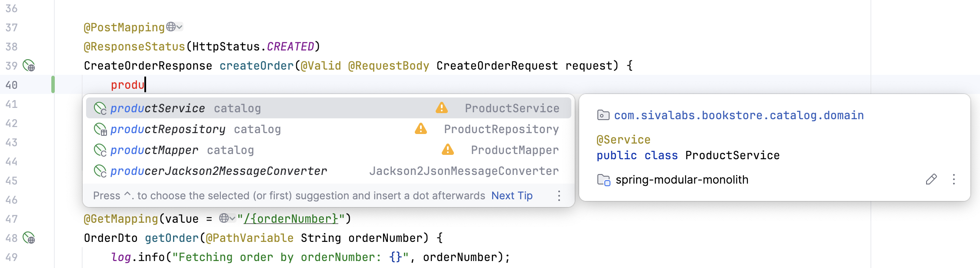Select the productService completion suggestion
The width and height of the screenshot is (980, 268).
tap(157, 108)
